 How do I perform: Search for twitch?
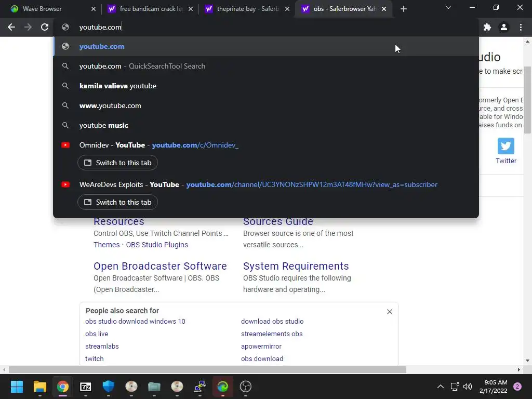pyautogui.click(x=95, y=359)
